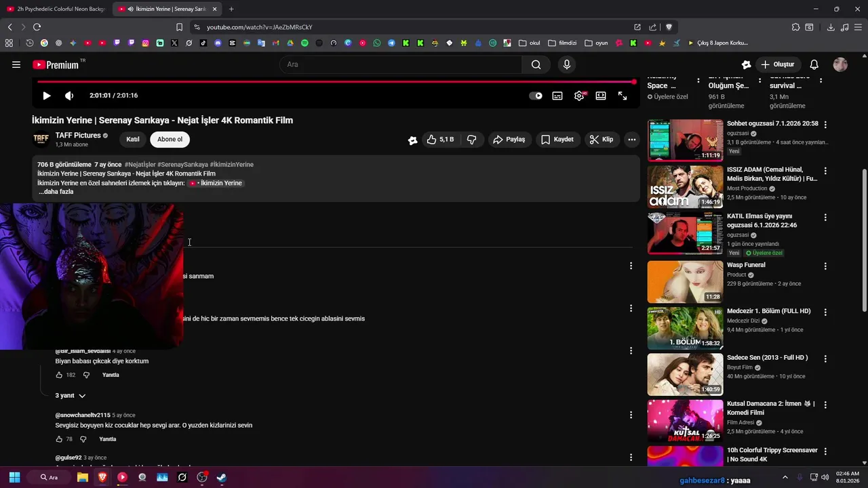Screen dimensions: 868x488
Task: Dislike the 'Biyan babası' comment
Action: (x=86, y=375)
